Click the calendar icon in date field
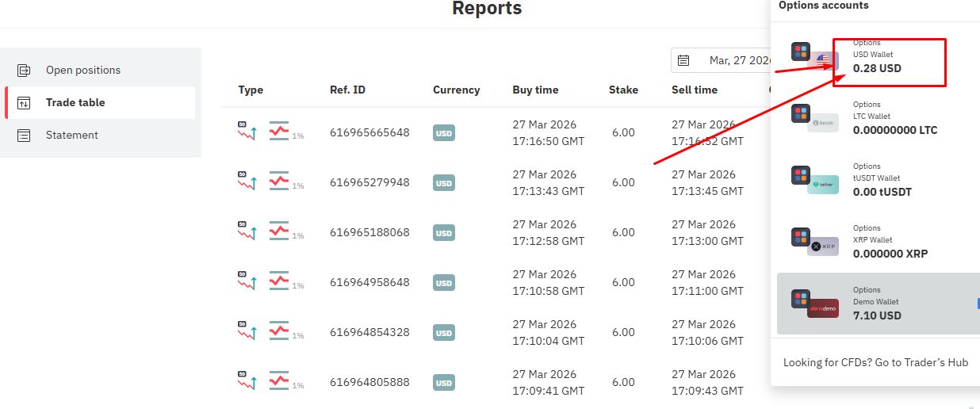The width and height of the screenshot is (980, 409). click(683, 60)
